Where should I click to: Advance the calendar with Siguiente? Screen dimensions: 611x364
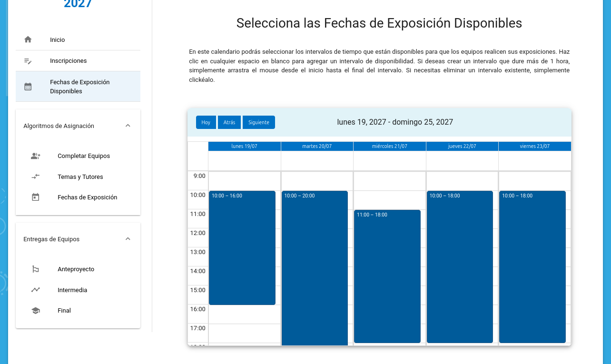258,122
